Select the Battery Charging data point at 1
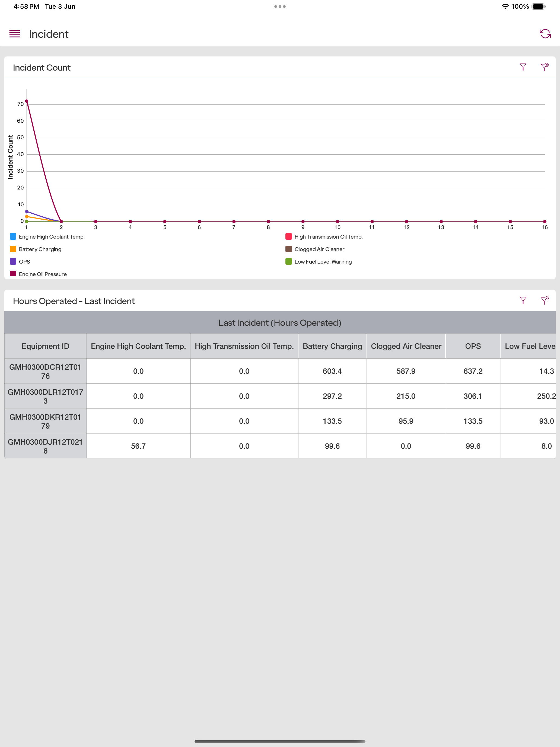 [x=27, y=216]
